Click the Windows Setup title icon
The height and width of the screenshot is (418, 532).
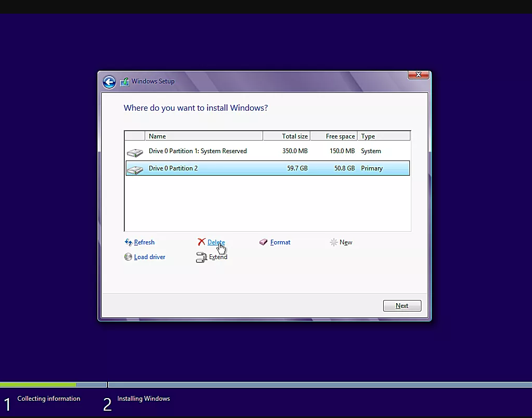[x=125, y=82]
